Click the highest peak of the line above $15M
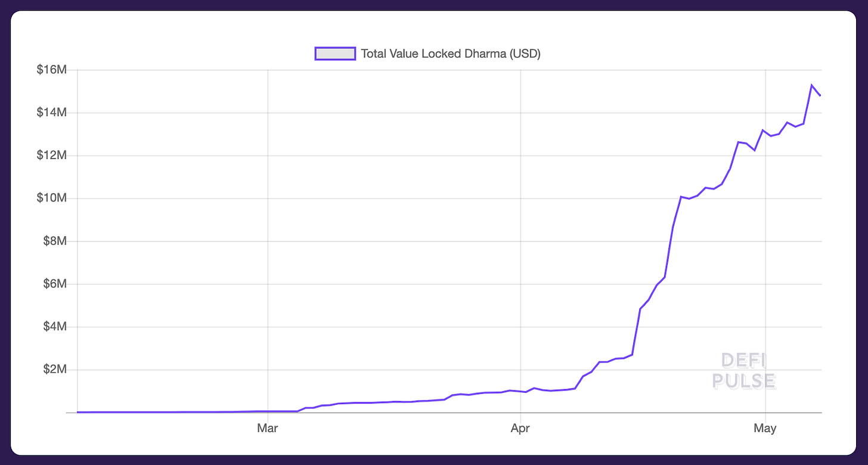 coord(811,85)
